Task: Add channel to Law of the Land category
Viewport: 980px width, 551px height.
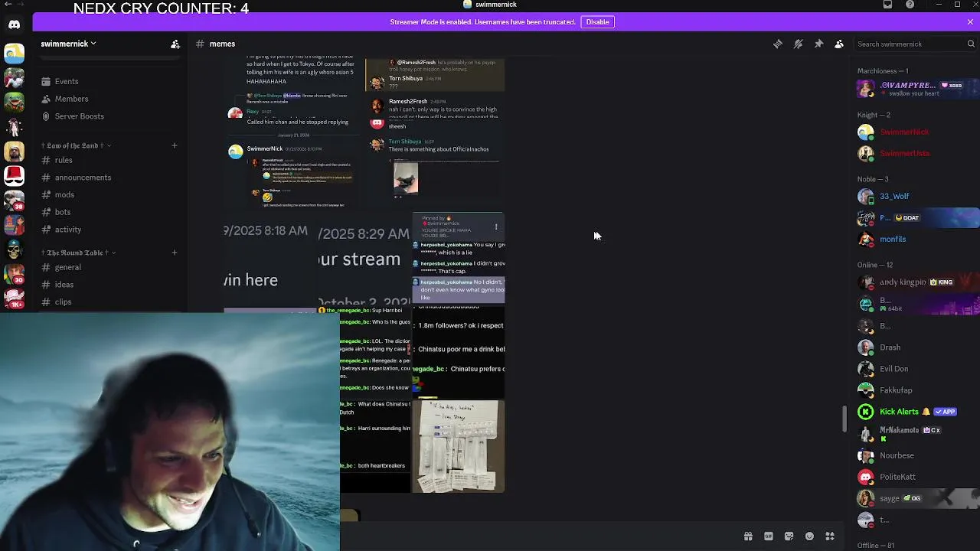Action: click(175, 145)
